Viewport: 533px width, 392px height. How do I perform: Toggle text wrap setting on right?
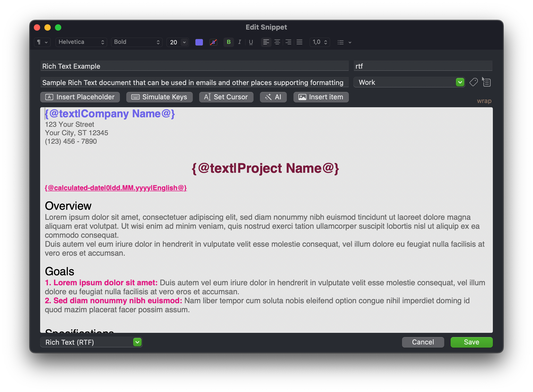[x=485, y=101]
